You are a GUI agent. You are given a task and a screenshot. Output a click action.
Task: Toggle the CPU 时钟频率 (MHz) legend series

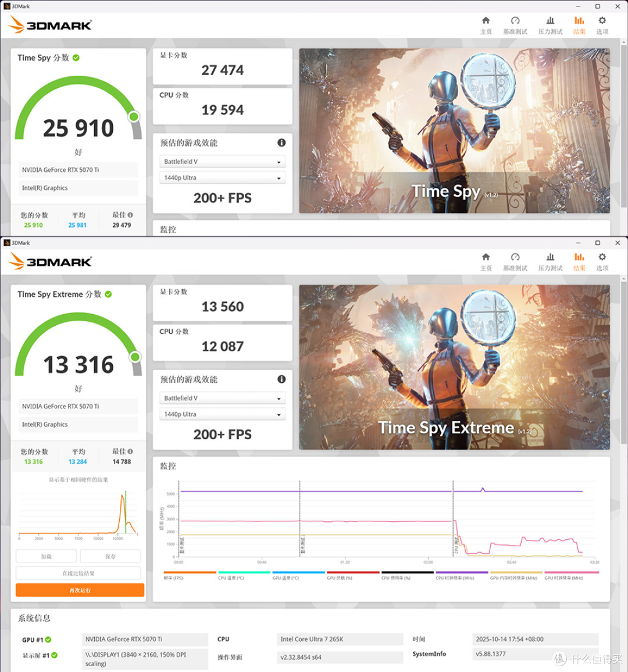coord(462,575)
